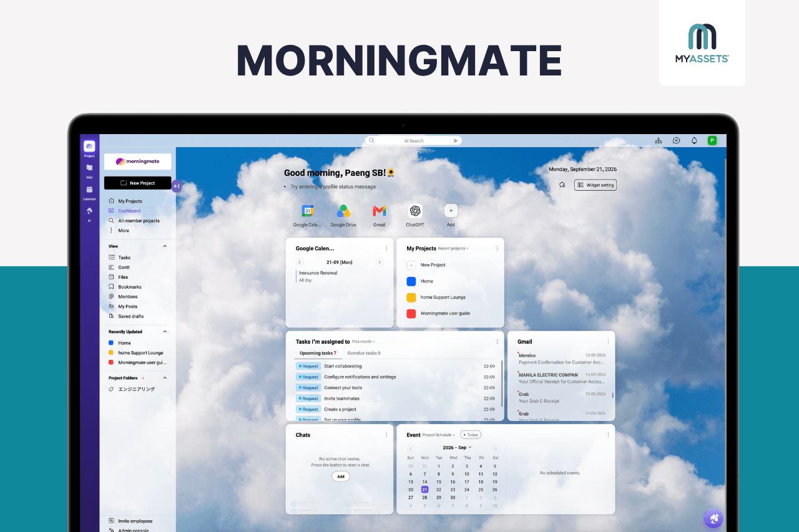Switch to the Overdue tasks tab
Viewport: 799px width, 532px height.
click(x=364, y=353)
